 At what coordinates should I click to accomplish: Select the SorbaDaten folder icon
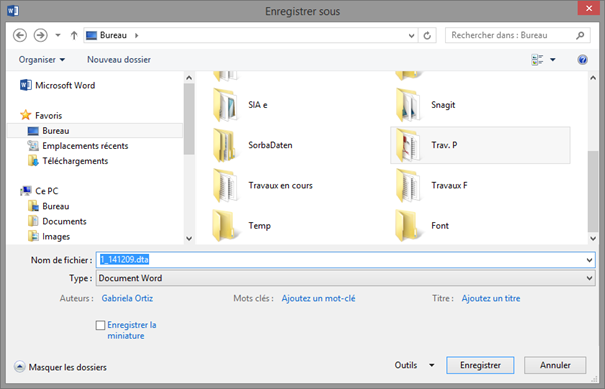(x=225, y=145)
